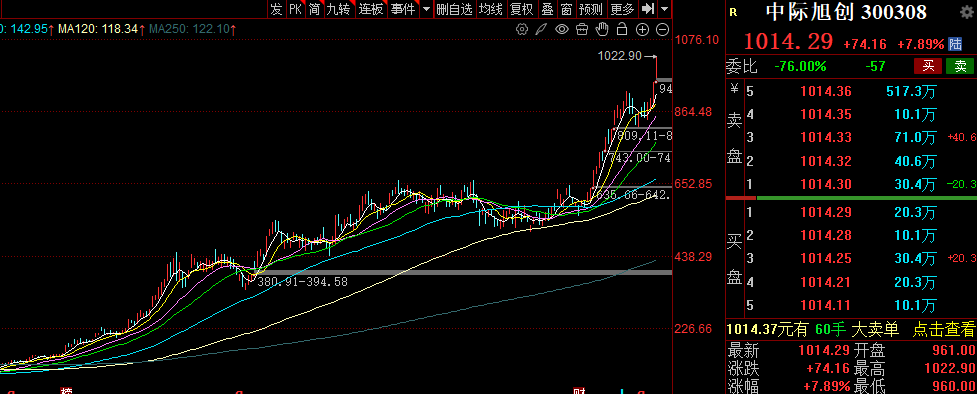Click the skip-to-end arrow toolbar icon
Viewport: 977px width, 394px height.
(648, 9)
